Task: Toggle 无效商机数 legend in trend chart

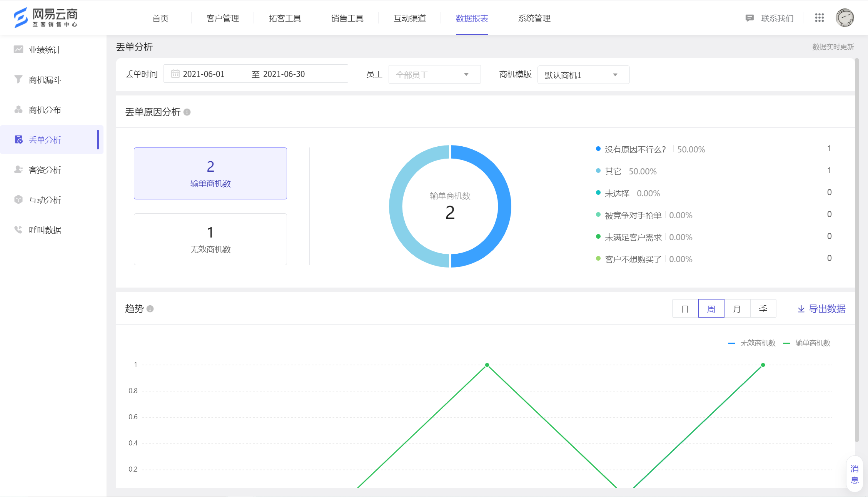Action: (x=752, y=343)
